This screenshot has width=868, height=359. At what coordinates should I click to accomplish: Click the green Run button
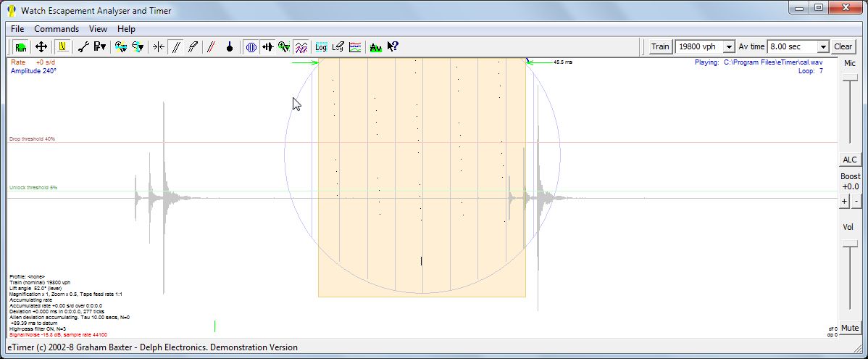(20, 46)
